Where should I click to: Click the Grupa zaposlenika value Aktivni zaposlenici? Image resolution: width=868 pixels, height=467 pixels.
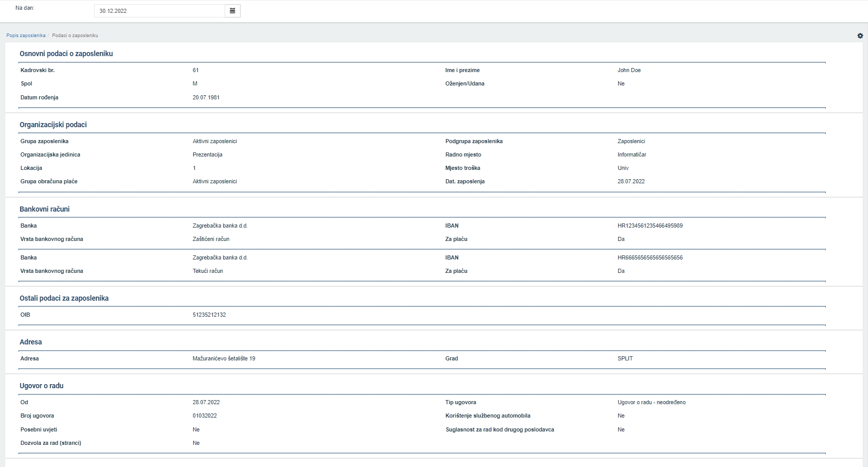215,141
